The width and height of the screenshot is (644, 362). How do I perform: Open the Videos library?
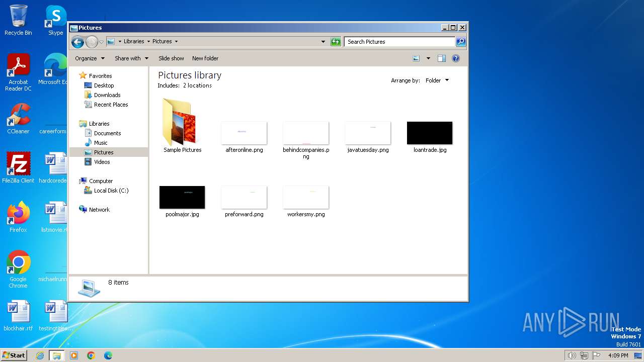click(102, 162)
